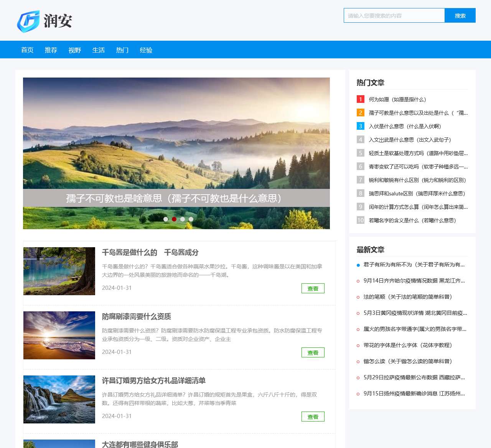This screenshot has width=491, height=448.
Task: Open hot article 闰年的计算方式怎么算
Action: click(x=418, y=207)
